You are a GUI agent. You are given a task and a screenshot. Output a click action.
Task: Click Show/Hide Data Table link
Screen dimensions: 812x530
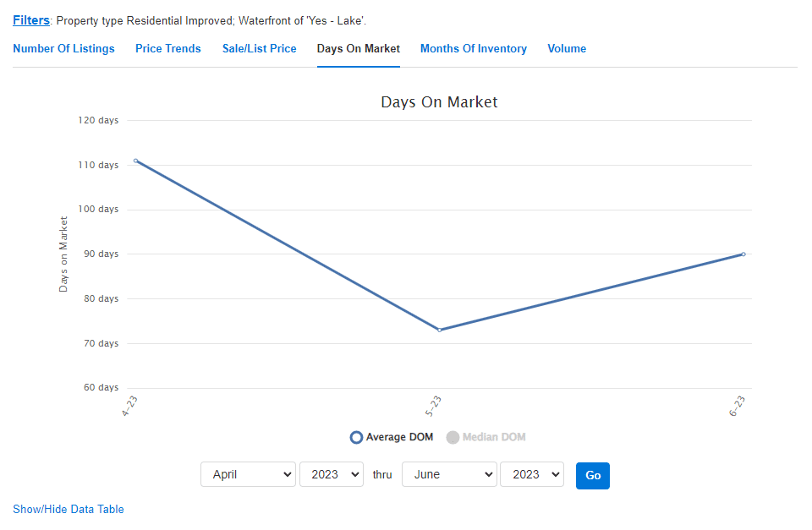69,510
